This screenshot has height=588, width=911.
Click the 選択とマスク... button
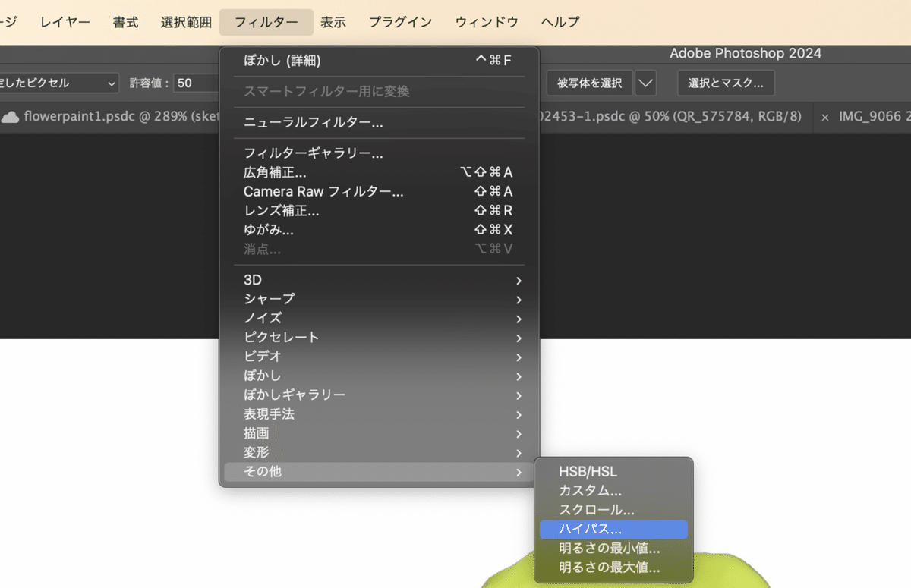[726, 83]
